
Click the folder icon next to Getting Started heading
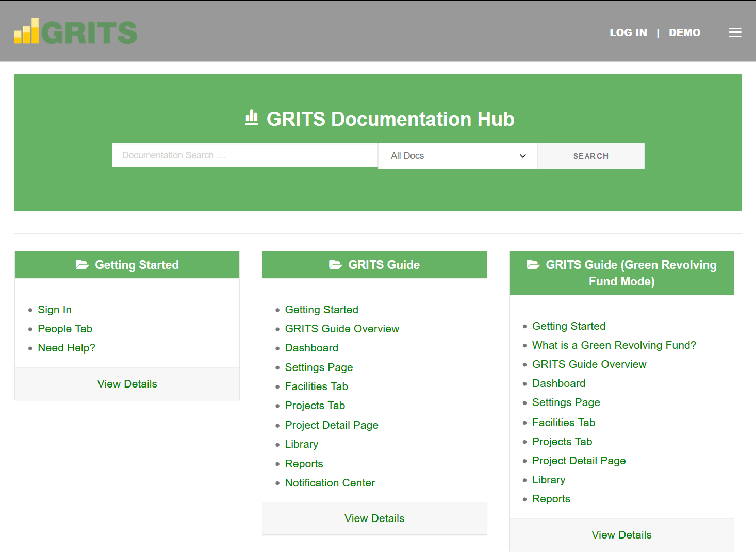coord(82,265)
